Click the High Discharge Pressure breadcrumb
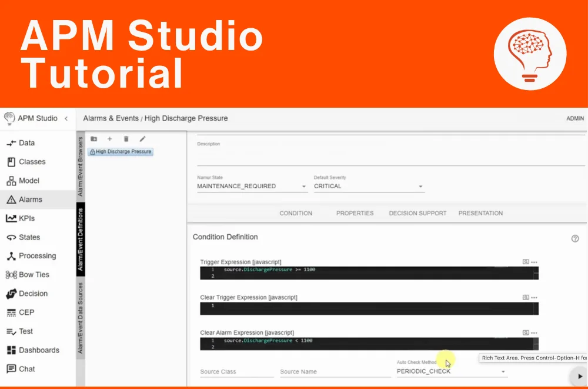The width and height of the screenshot is (588, 389). click(186, 119)
